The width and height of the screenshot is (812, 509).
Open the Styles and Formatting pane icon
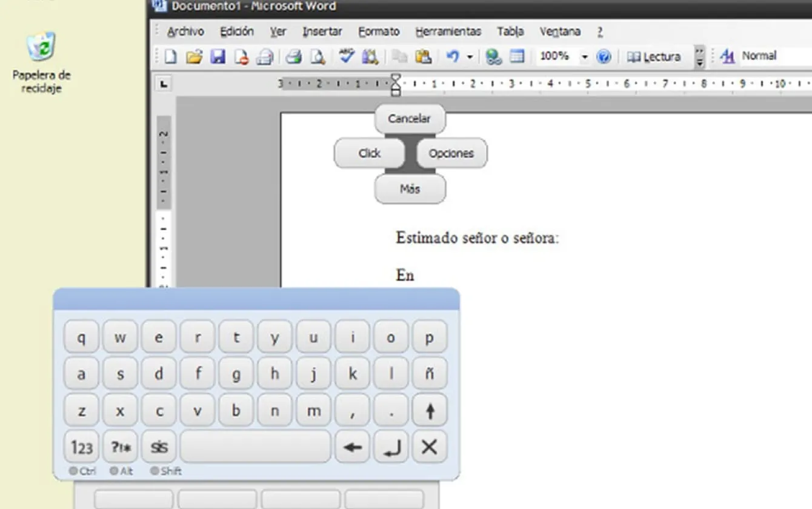(727, 56)
